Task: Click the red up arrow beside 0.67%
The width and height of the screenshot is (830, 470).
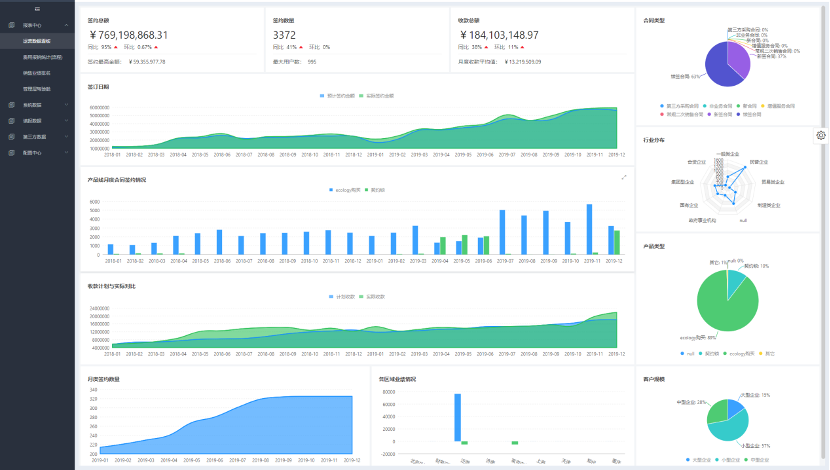Action: (156, 47)
